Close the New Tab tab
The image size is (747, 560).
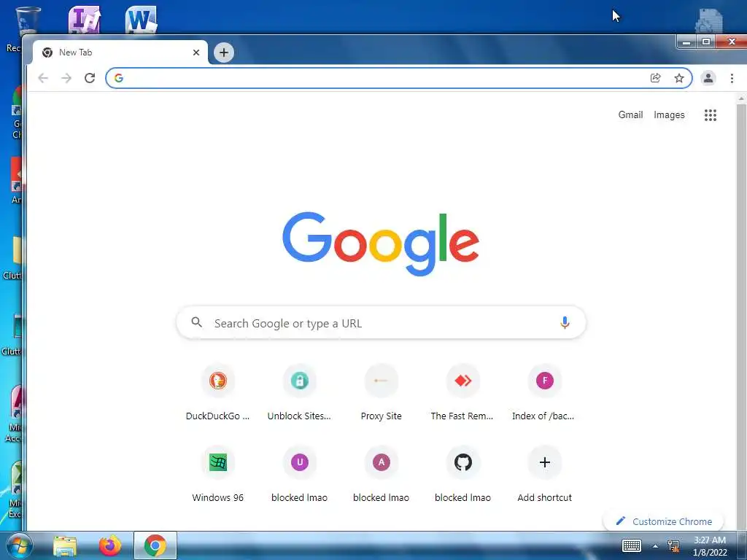[x=196, y=52]
